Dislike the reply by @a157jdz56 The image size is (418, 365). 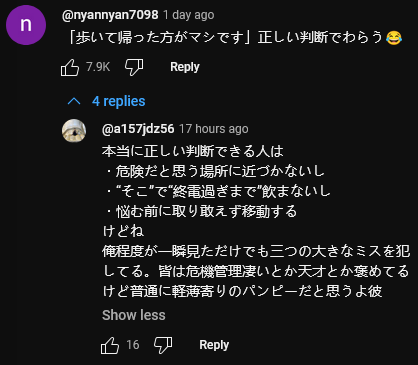163,345
